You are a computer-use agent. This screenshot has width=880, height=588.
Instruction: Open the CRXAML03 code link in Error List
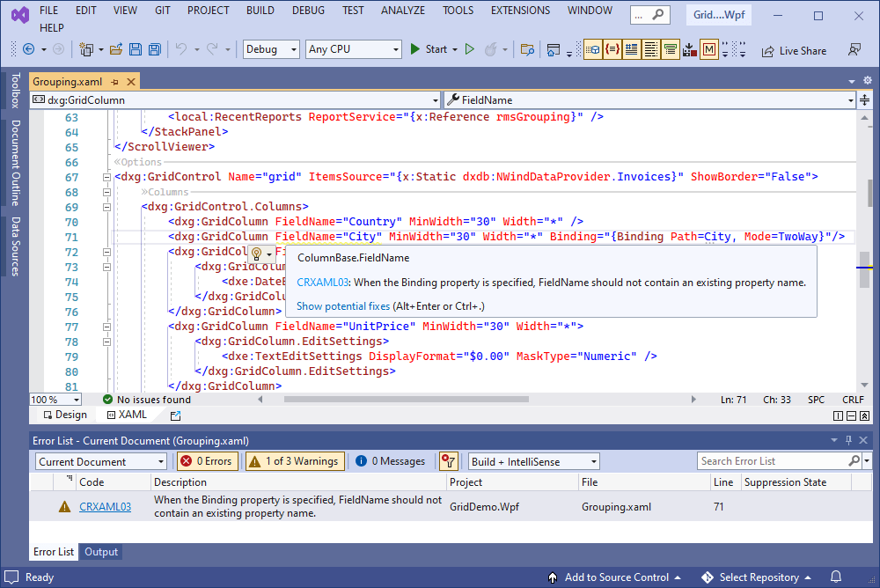(x=105, y=506)
